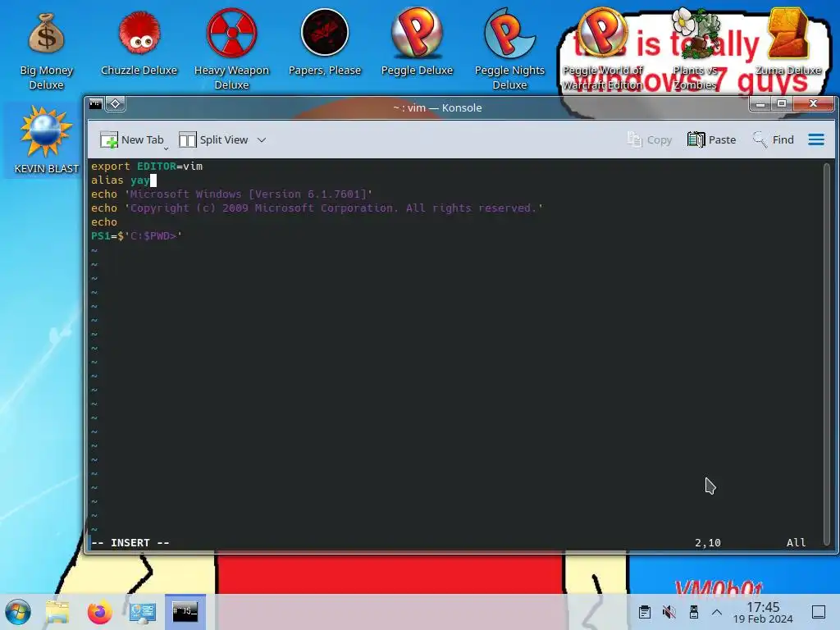840x630 pixels.
Task: Click the cursor position '2,10' in vim status
Action: coord(708,543)
